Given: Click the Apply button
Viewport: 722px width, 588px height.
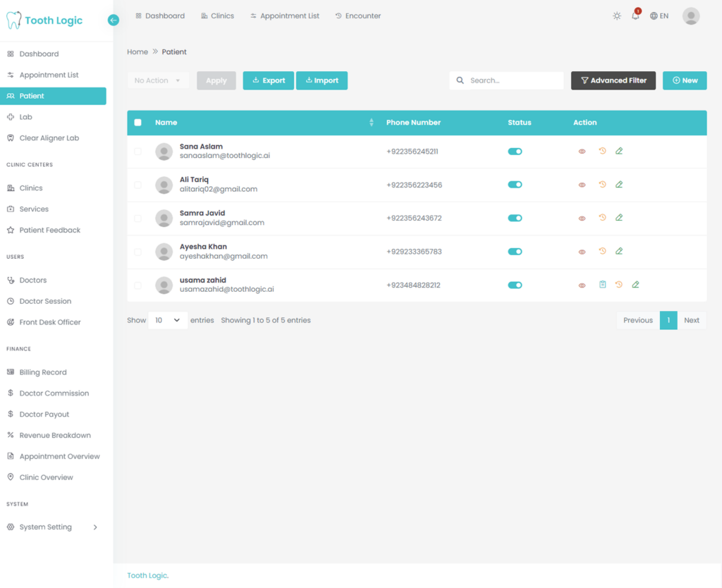Looking at the screenshot, I should (216, 80).
